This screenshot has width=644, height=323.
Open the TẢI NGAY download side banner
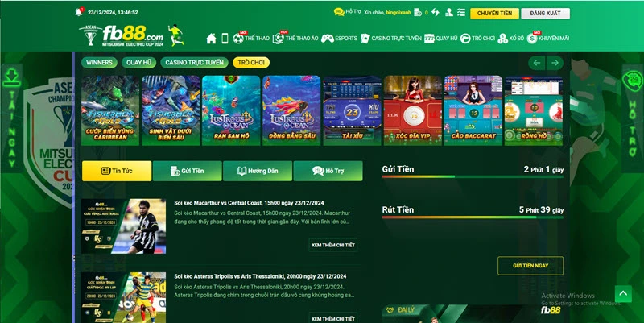pyautogui.click(x=11, y=118)
